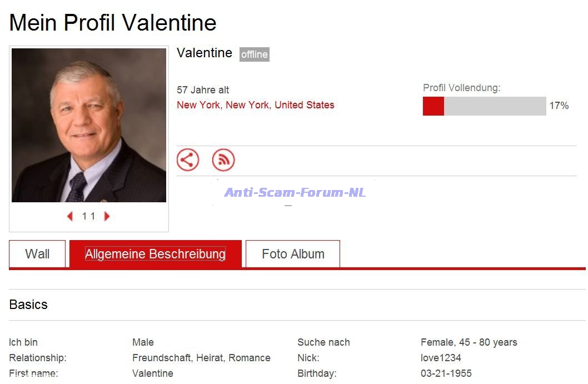Click the Valentine username beside offline badge

205,53
